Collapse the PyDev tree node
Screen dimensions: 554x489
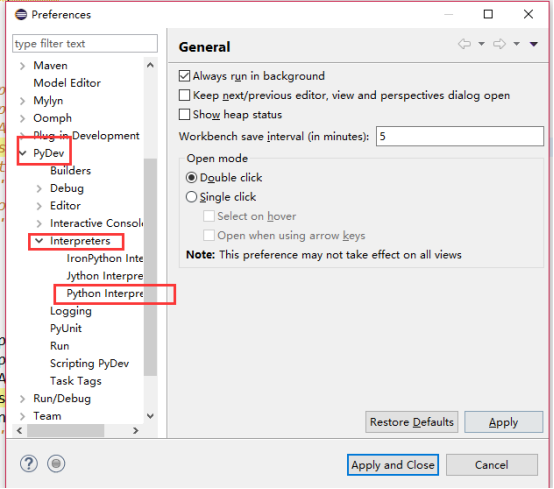coord(23,153)
